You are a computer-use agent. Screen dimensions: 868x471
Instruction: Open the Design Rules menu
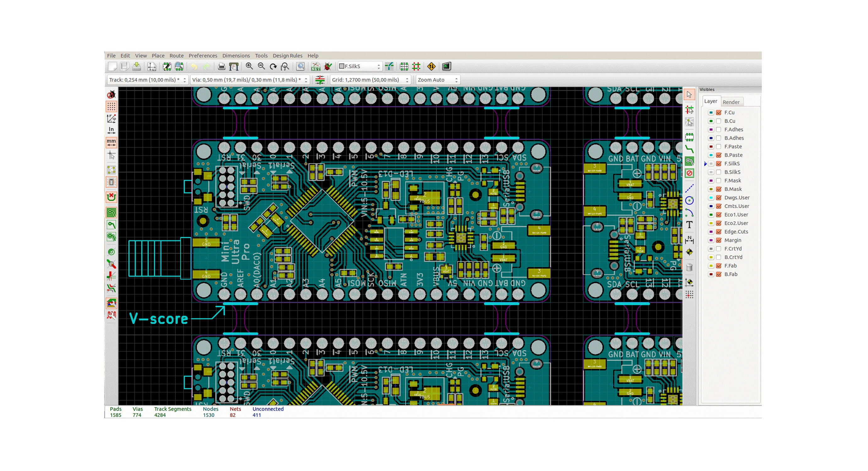[287, 56]
